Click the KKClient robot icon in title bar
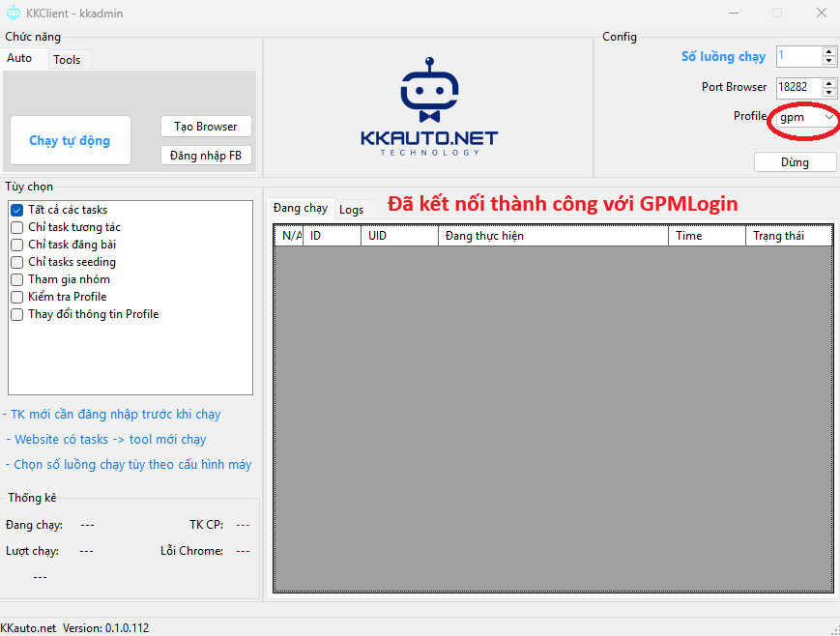The image size is (840, 636). tap(13, 13)
